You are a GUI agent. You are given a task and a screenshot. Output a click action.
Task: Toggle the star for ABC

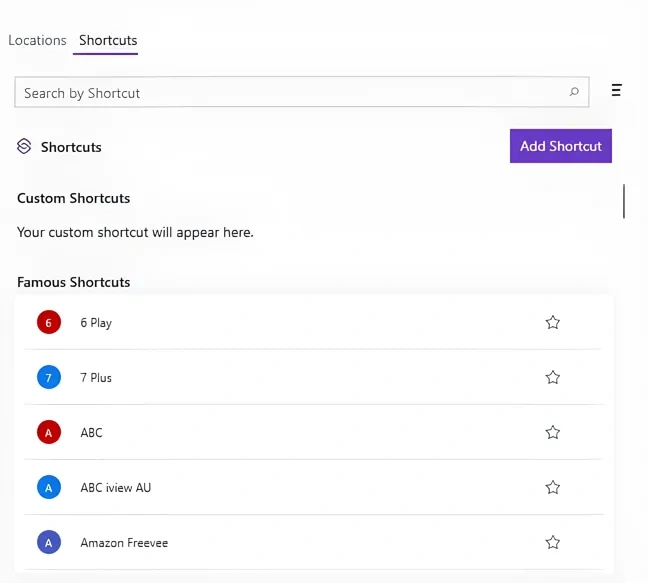pyautogui.click(x=553, y=432)
